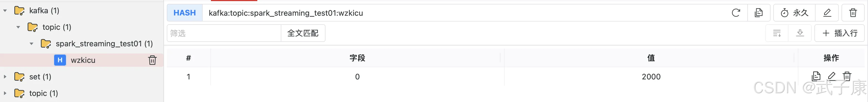Set TTL via the 永久 timer button
Viewport: 868px width, 102px height.
(794, 13)
